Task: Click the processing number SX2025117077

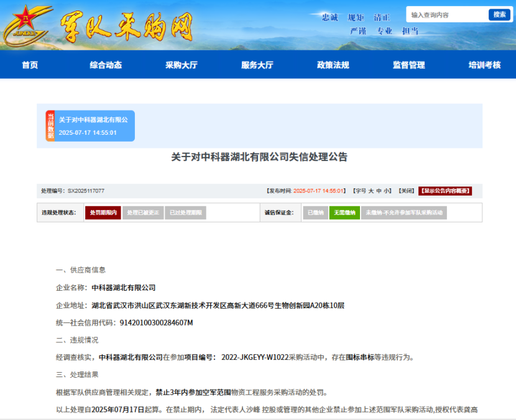Action: click(86, 191)
